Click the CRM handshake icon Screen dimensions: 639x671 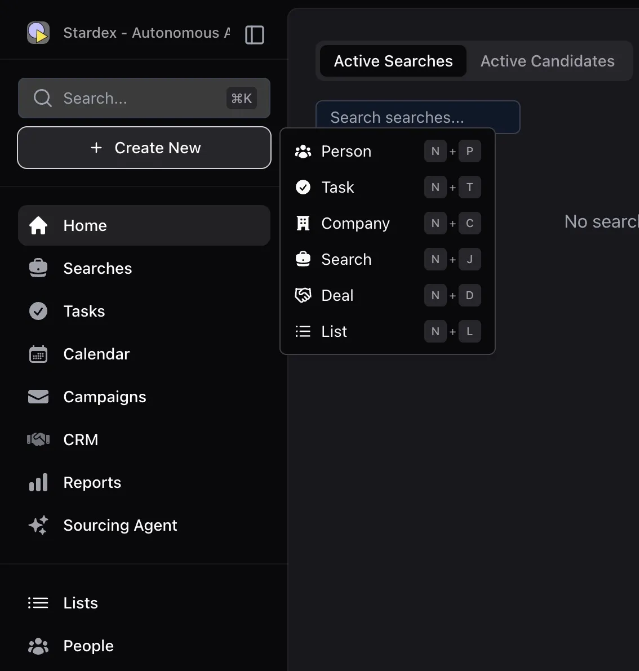click(x=38, y=439)
